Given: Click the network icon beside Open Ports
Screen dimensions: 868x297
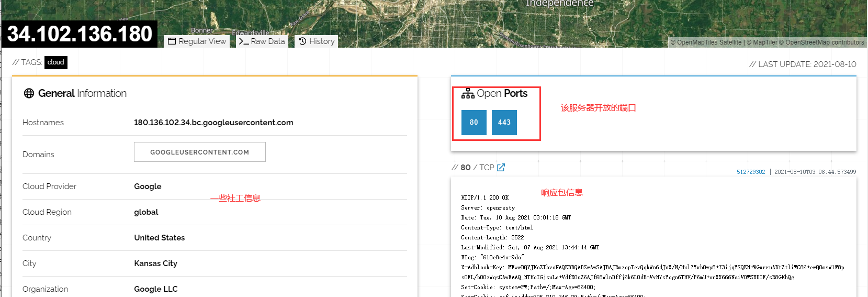Looking at the screenshot, I should click(x=467, y=94).
